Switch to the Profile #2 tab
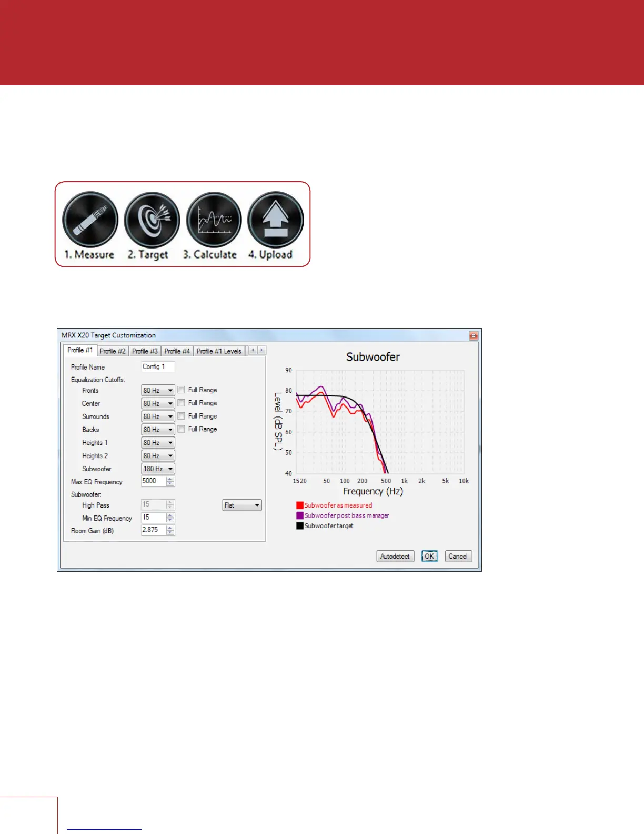644x834 pixels. coord(113,351)
